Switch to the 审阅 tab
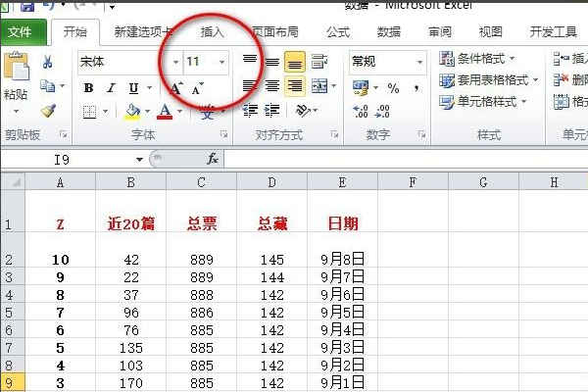 [x=440, y=32]
